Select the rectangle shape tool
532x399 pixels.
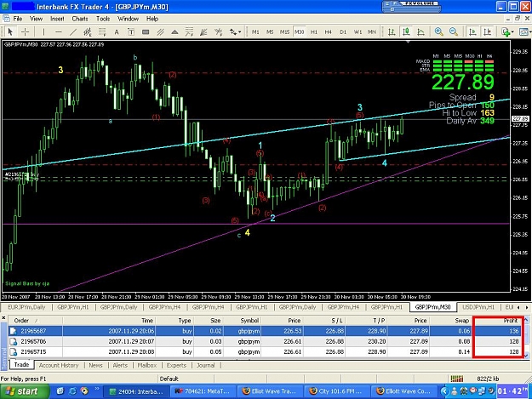click(x=146, y=31)
